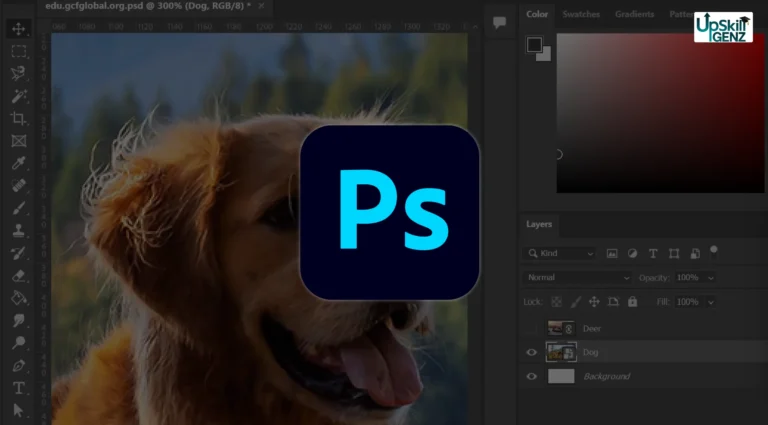Click the Background layer name
Screen dimensions: 768x425
coord(606,377)
